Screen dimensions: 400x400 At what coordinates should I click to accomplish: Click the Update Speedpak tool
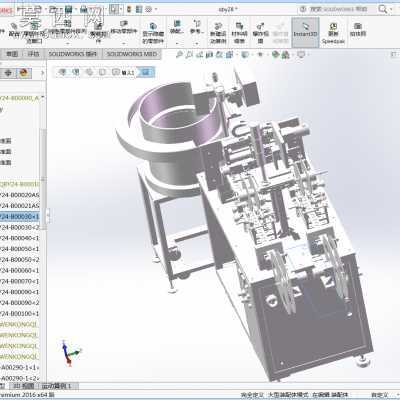333,33
